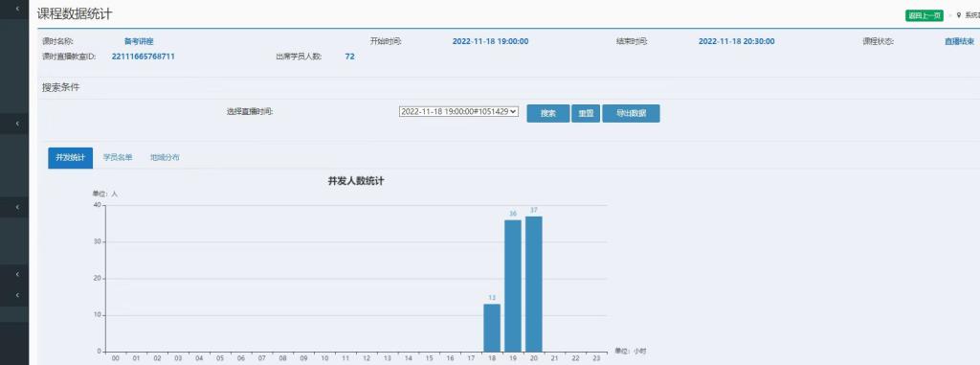Click the 并发人数统计 chart title

pos(356,181)
